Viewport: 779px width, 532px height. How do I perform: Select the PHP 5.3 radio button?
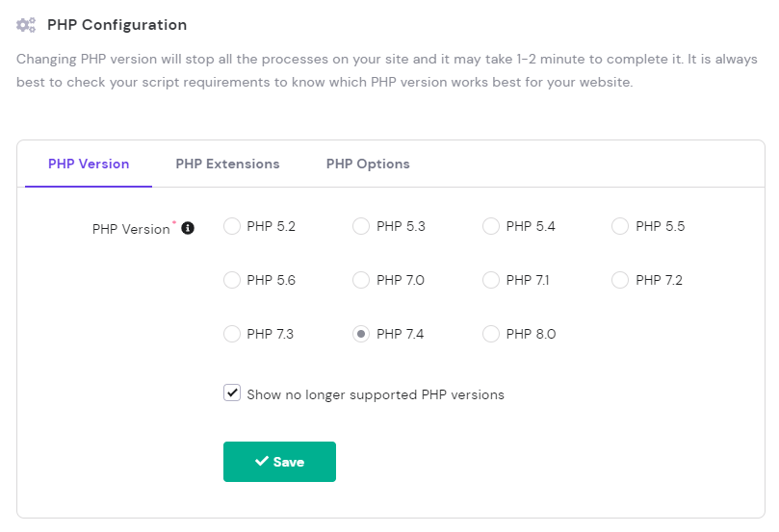tap(361, 227)
